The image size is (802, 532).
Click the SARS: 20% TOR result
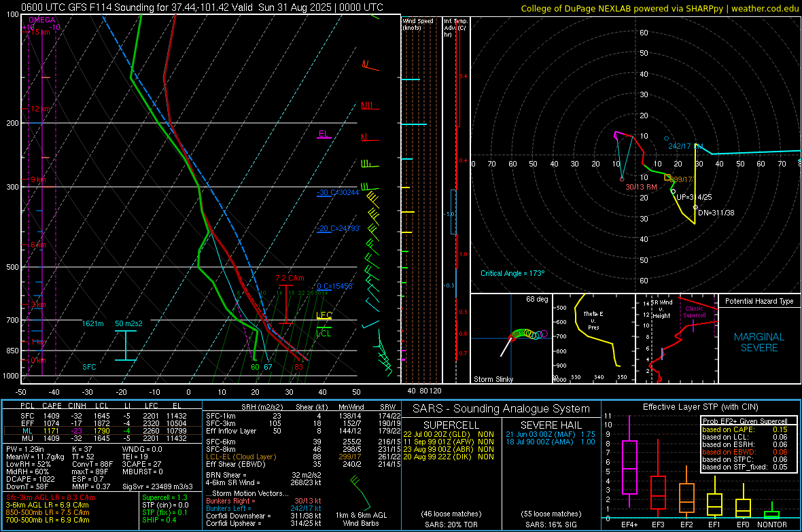tap(451, 525)
